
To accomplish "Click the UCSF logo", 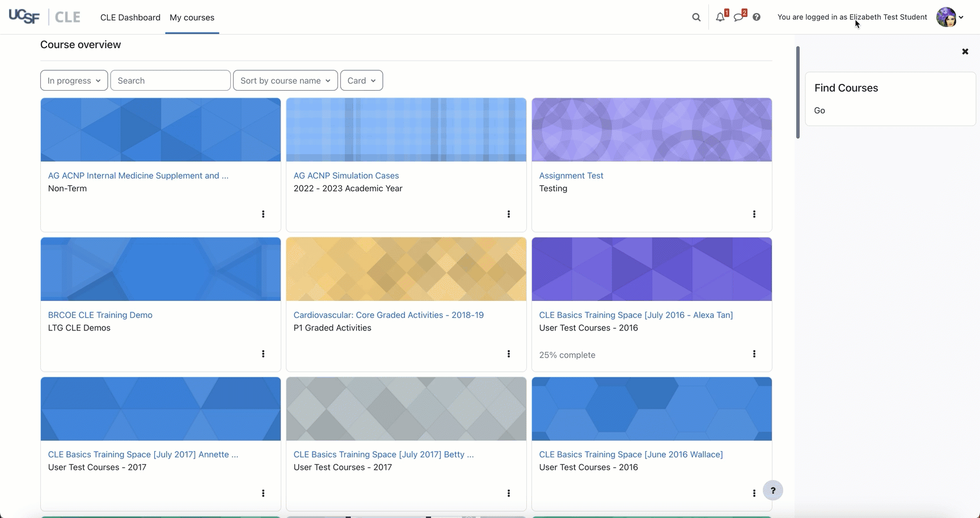I will [x=24, y=17].
